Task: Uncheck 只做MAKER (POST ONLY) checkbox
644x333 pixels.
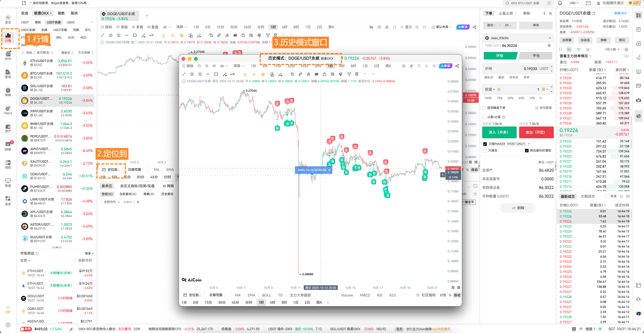Action: 485,144
